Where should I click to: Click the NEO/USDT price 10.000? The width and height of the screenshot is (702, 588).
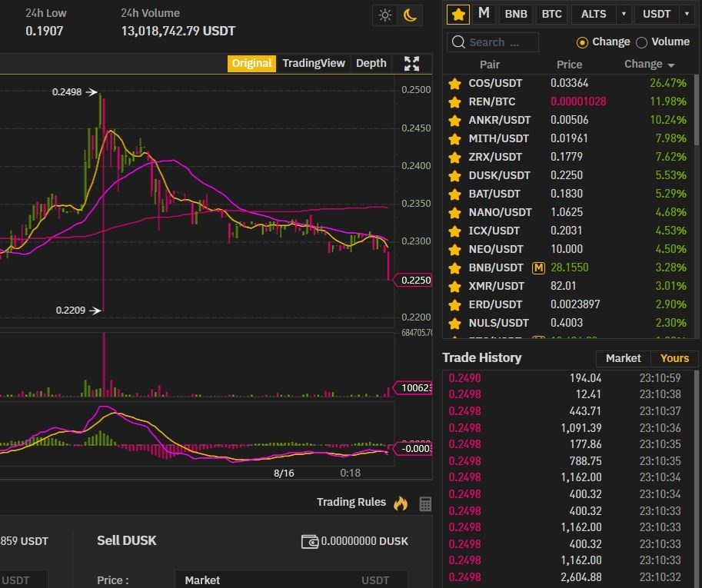(x=567, y=249)
